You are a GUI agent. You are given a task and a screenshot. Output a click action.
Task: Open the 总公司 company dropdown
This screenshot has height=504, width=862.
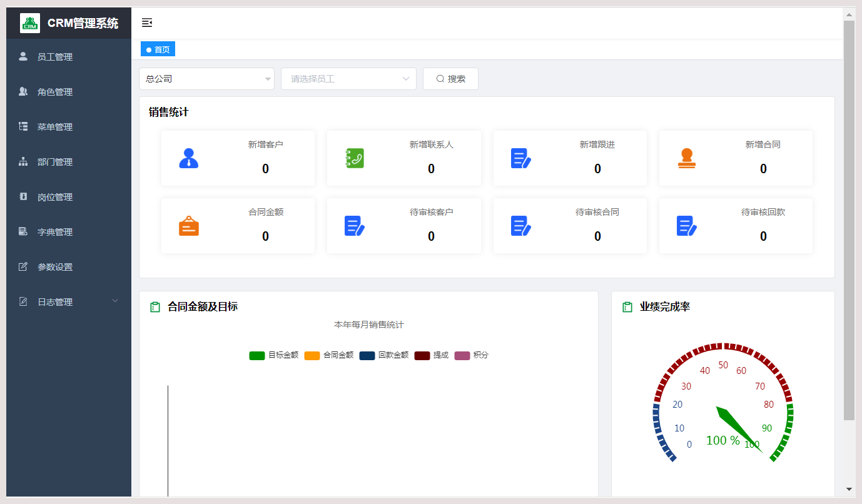pos(206,79)
